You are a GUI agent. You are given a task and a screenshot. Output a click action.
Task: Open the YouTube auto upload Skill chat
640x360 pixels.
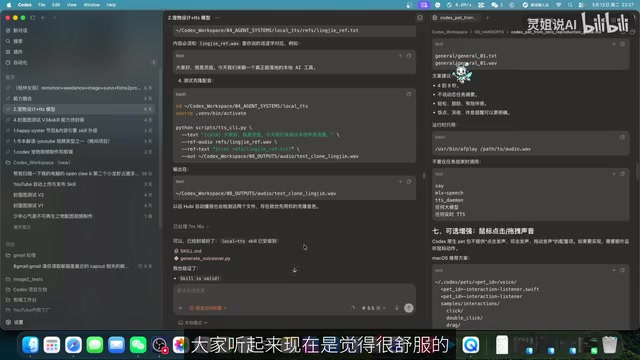pyautogui.click(x=79, y=184)
